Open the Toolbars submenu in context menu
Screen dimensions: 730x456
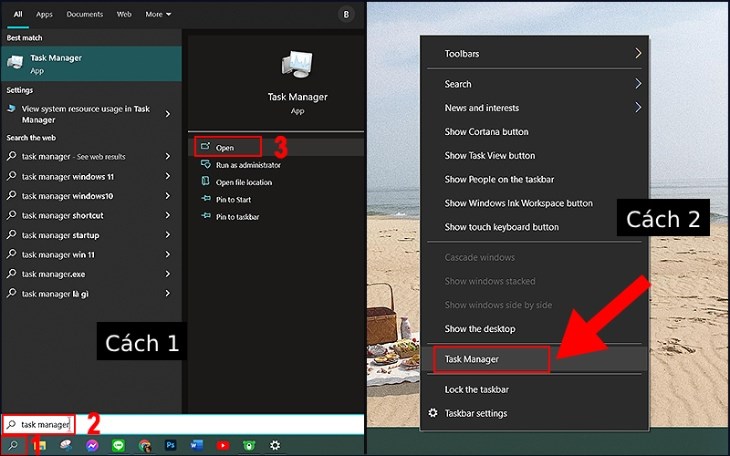pos(534,54)
